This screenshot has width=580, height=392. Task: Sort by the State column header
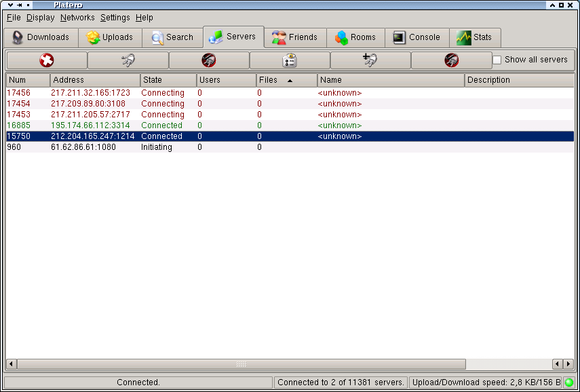(169, 80)
